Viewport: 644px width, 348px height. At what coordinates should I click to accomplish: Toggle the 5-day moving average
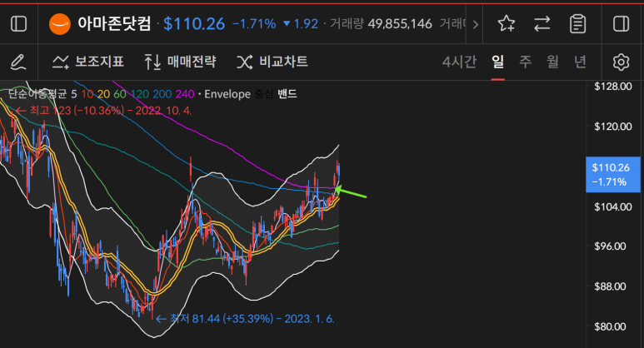coord(74,94)
